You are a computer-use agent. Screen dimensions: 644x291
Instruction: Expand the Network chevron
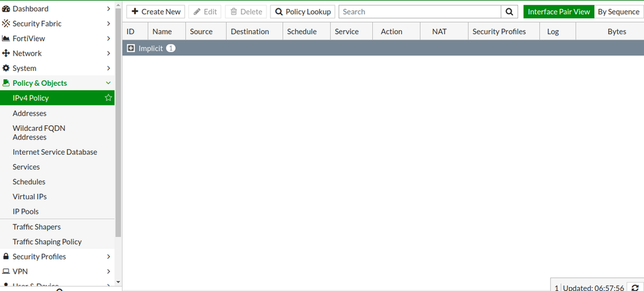[108, 54]
